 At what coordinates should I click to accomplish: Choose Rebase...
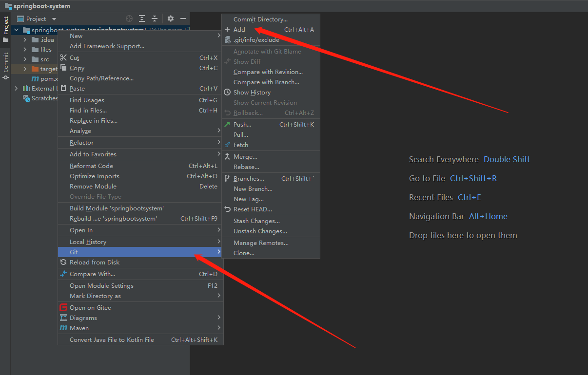point(271,167)
